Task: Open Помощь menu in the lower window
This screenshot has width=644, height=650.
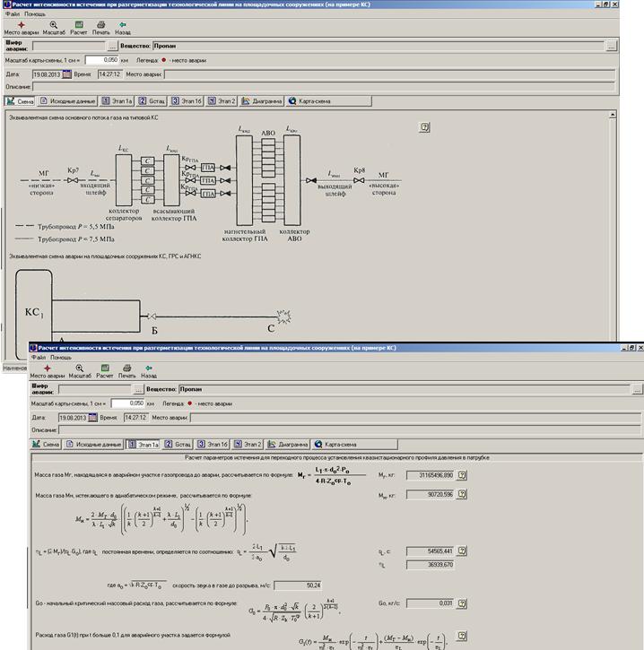Action: (x=62, y=357)
